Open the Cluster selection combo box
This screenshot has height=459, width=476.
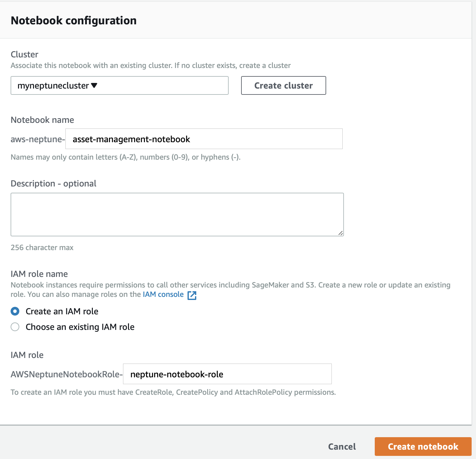(x=120, y=85)
